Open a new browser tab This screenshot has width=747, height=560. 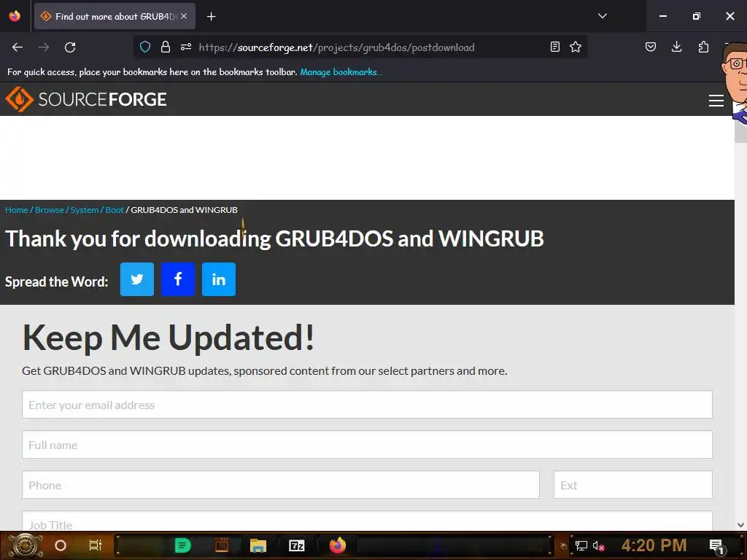click(x=211, y=17)
